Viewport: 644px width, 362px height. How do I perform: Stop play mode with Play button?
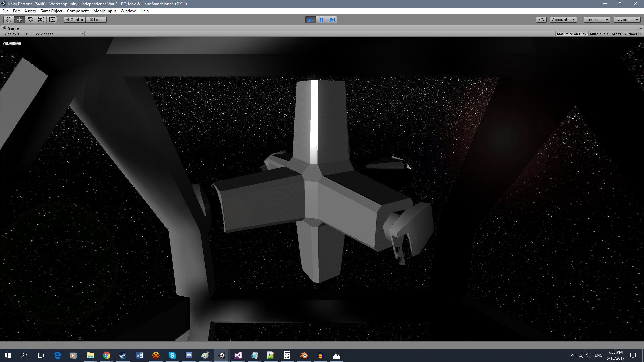click(311, 20)
